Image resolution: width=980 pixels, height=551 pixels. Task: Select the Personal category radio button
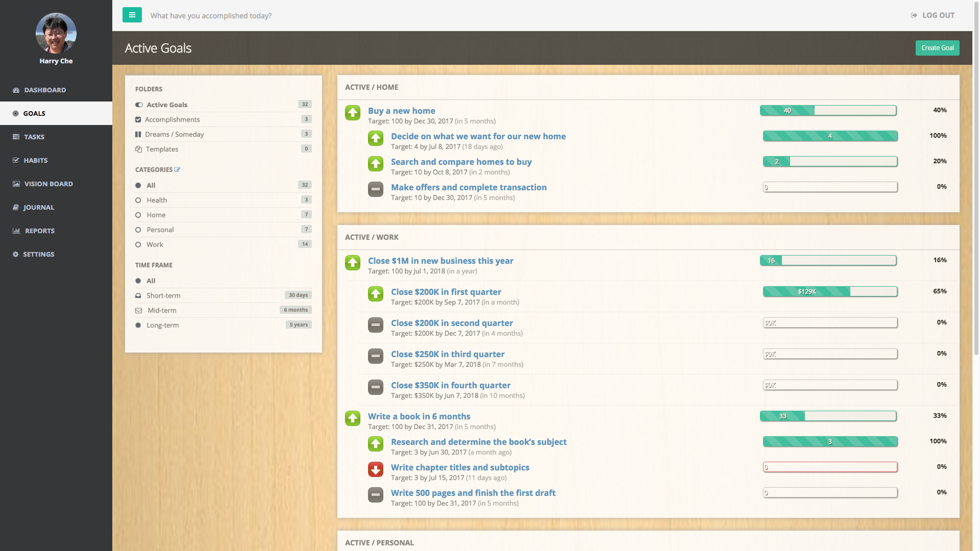click(x=138, y=230)
